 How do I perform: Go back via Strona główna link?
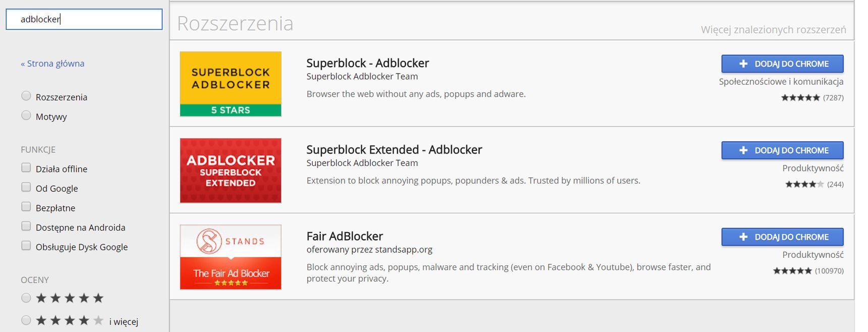coord(52,64)
